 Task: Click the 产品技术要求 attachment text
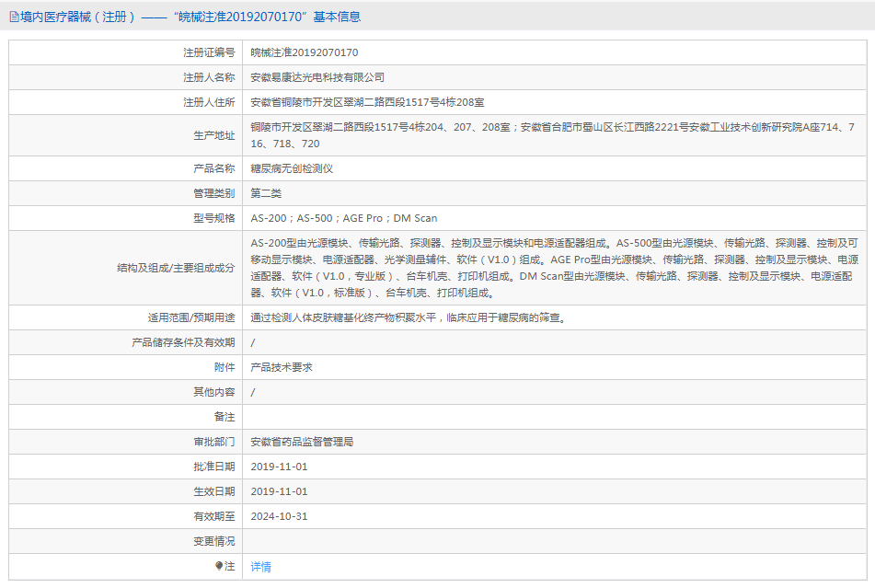pos(282,367)
